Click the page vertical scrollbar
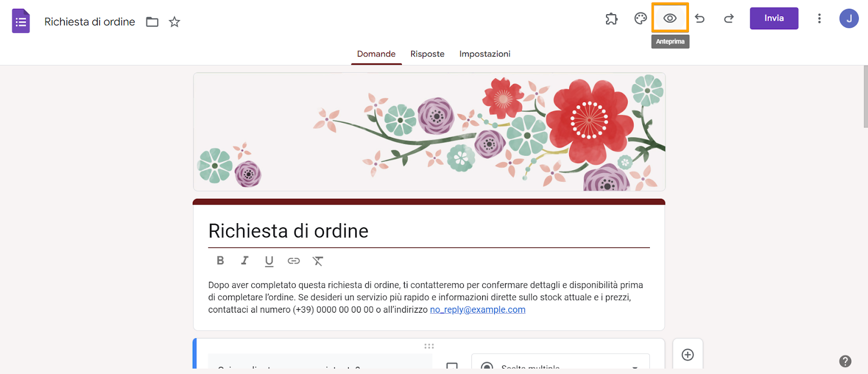This screenshot has width=868, height=374. [x=865, y=97]
